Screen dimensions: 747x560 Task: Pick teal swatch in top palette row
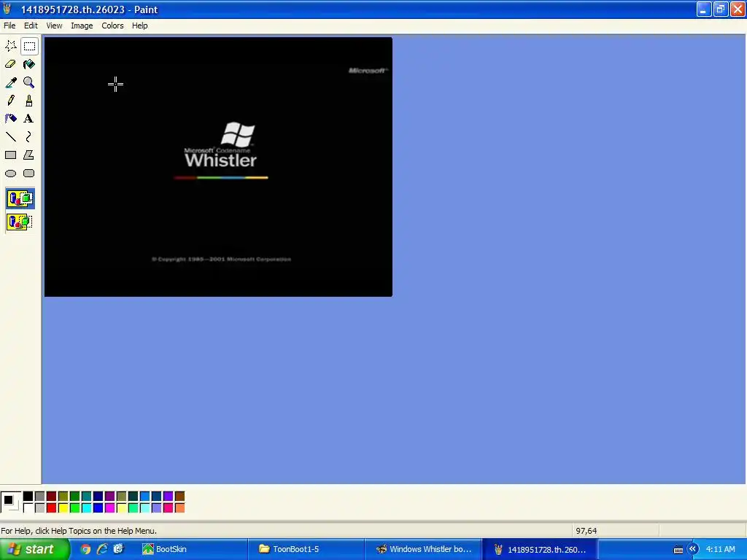[x=86, y=497]
